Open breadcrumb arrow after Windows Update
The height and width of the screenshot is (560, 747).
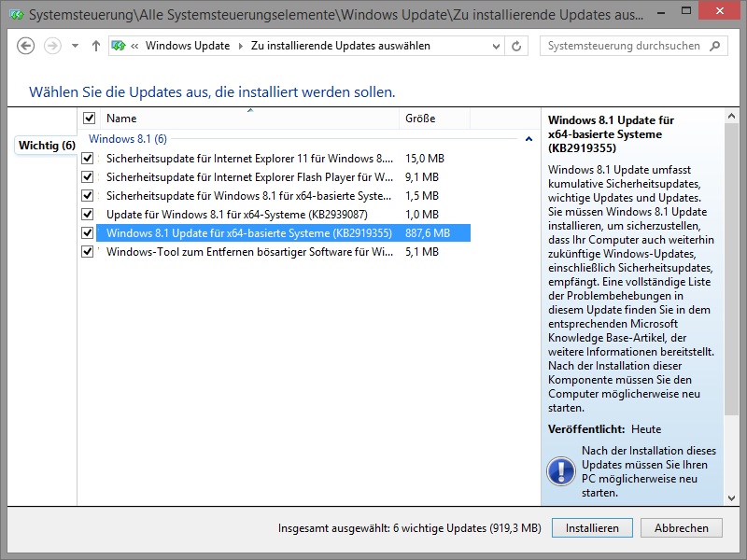(241, 46)
